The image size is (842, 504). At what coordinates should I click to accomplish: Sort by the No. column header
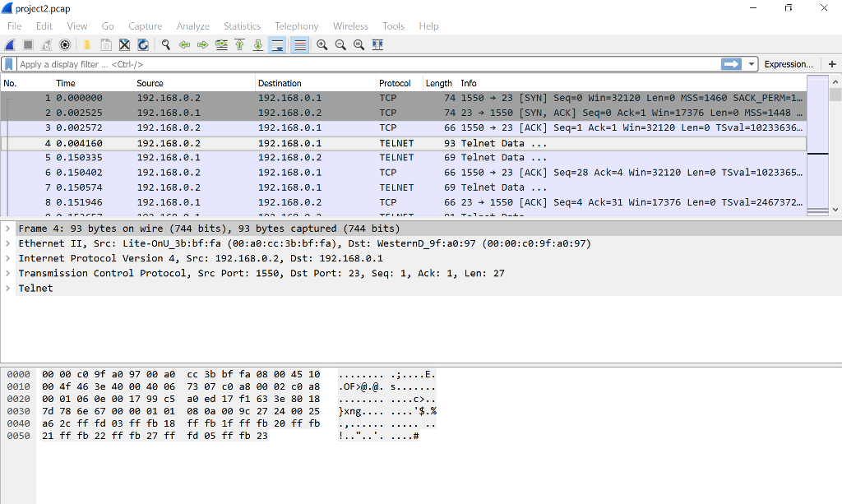pyautogui.click(x=27, y=83)
